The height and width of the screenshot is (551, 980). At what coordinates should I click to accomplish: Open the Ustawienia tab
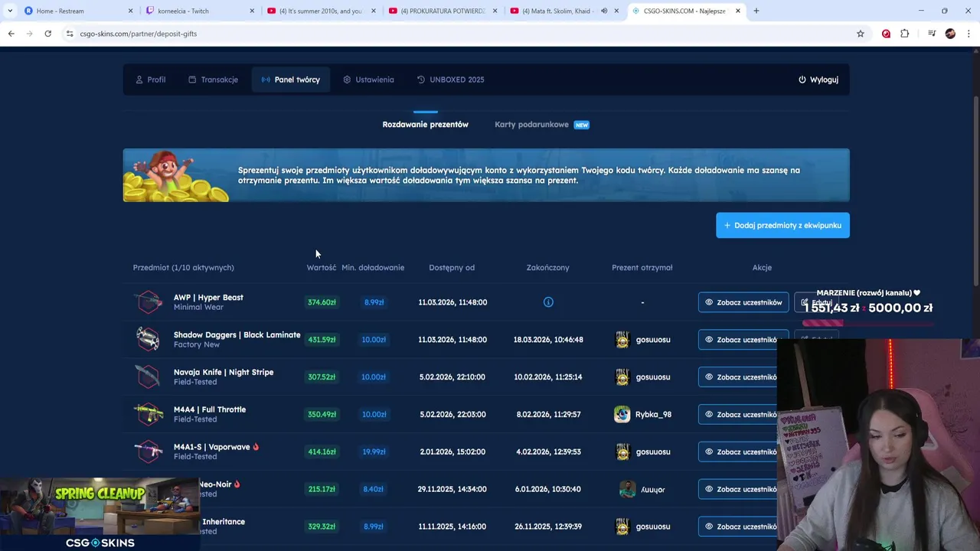click(368, 80)
